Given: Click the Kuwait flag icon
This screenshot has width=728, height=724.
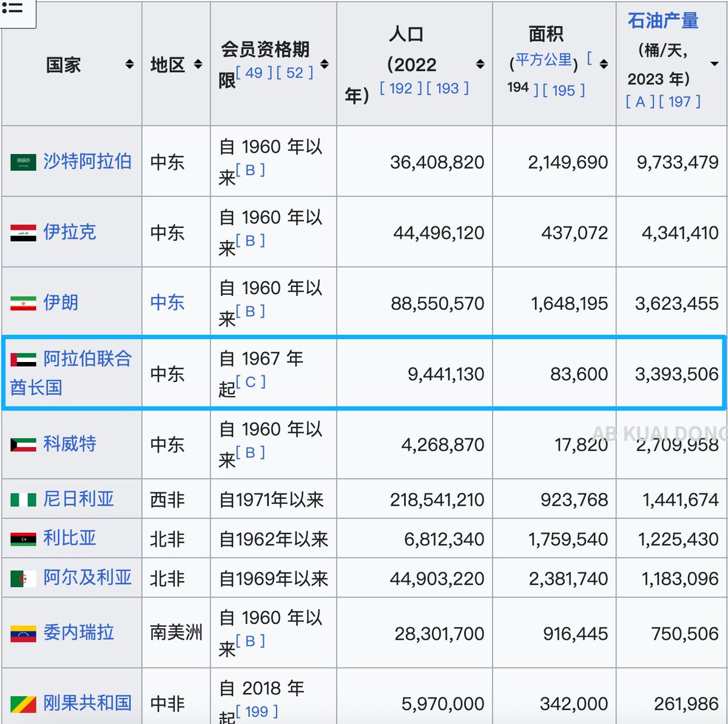Looking at the screenshot, I should click(23, 444).
